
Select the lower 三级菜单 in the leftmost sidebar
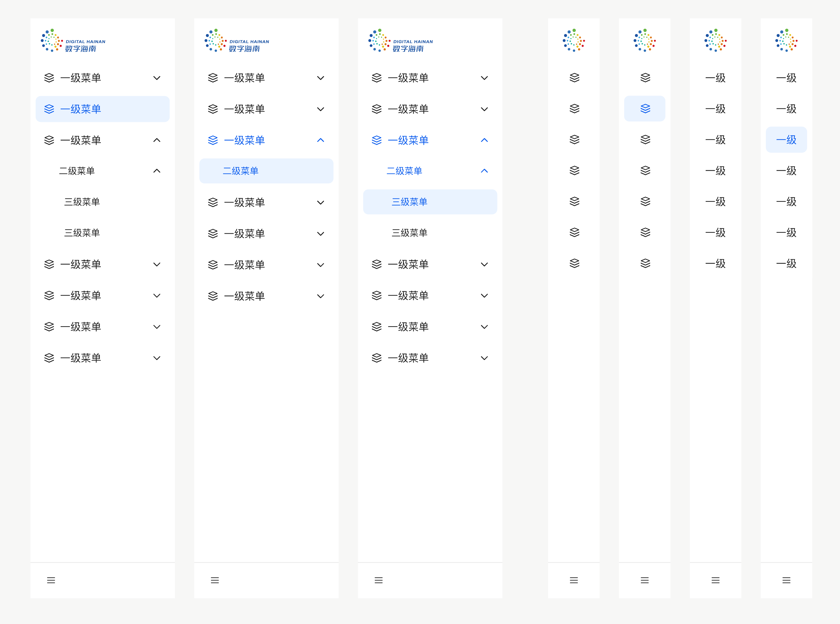pyautogui.click(x=82, y=233)
